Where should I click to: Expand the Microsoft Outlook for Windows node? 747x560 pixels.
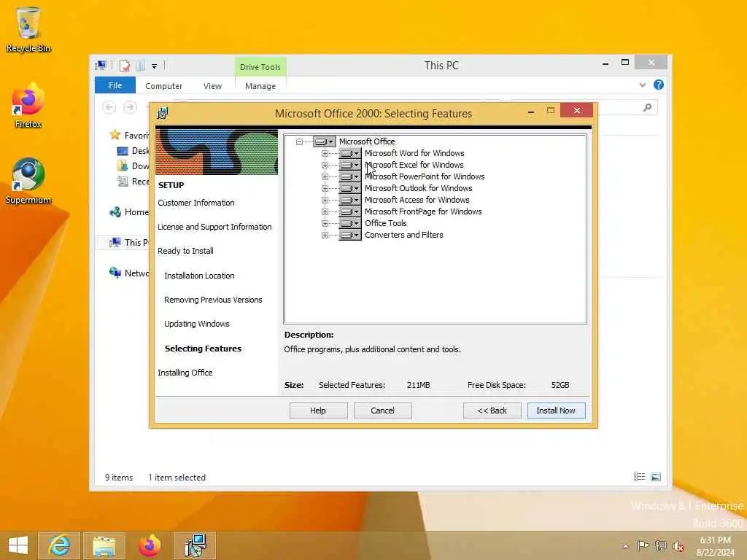[x=325, y=189]
